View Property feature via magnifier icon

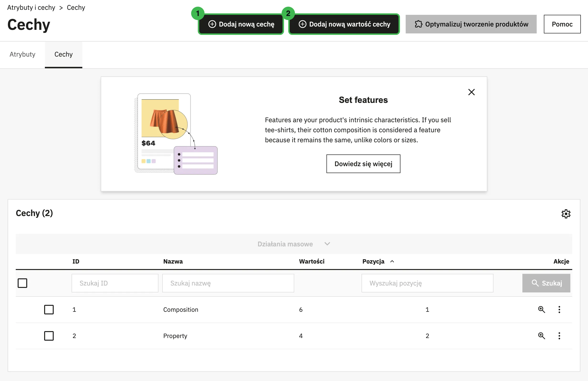click(x=541, y=336)
